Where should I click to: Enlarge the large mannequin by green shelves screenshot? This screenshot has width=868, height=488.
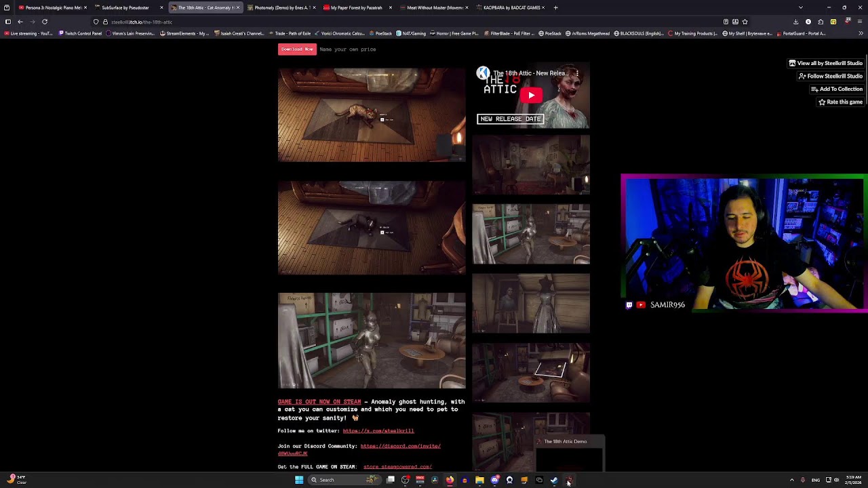click(x=372, y=340)
